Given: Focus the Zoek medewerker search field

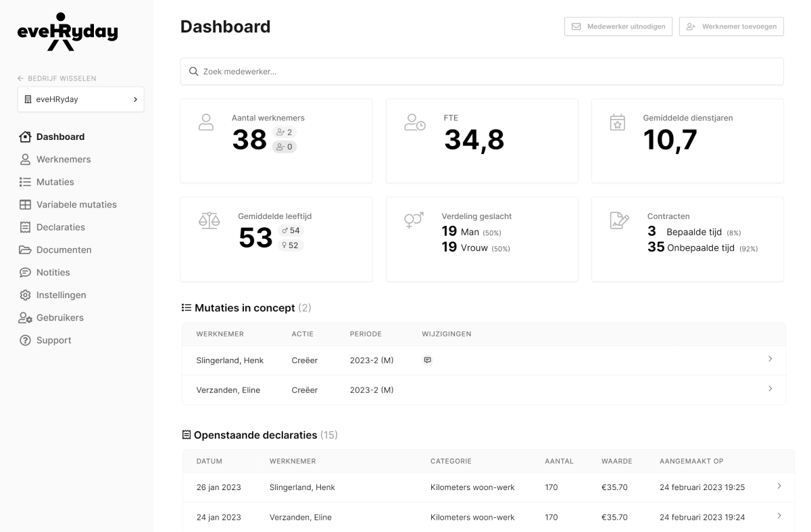Looking at the screenshot, I should click(481, 72).
